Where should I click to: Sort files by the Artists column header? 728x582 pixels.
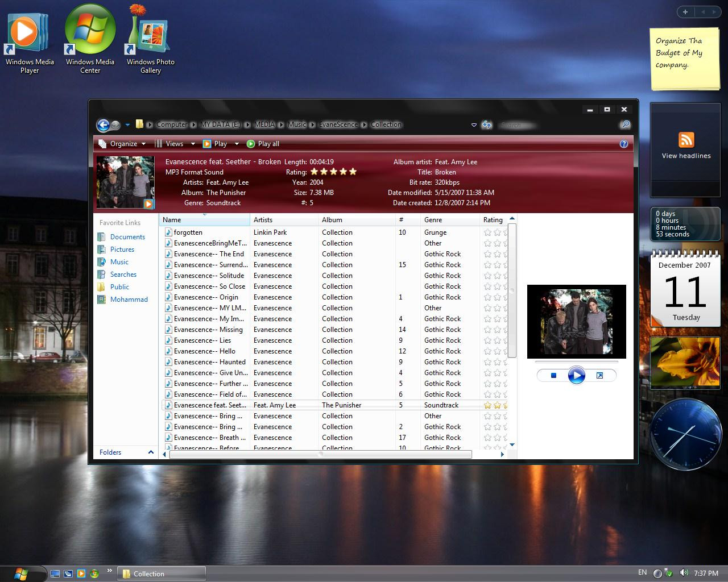point(284,220)
